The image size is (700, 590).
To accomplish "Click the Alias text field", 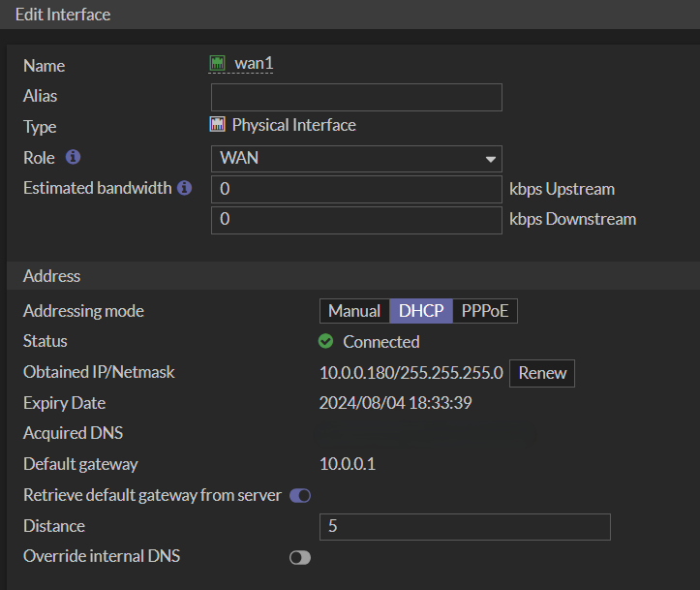I will tap(356, 97).
